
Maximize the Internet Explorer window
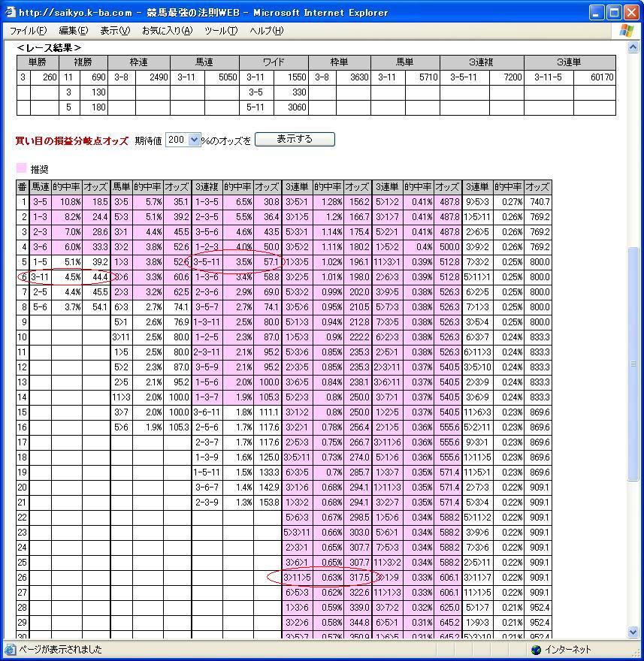614,13
